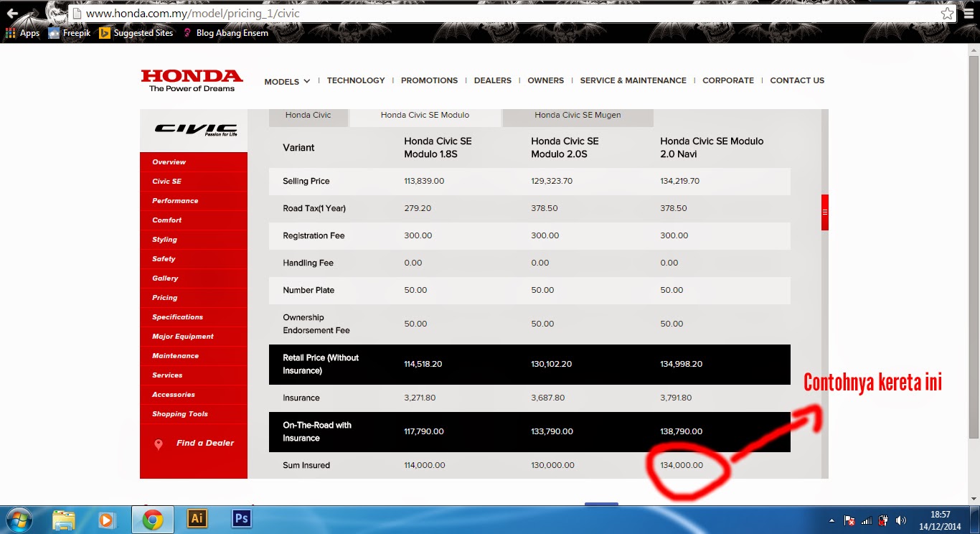Switch to Honda Civic tab
The height and width of the screenshot is (534, 980).
[308, 117]
